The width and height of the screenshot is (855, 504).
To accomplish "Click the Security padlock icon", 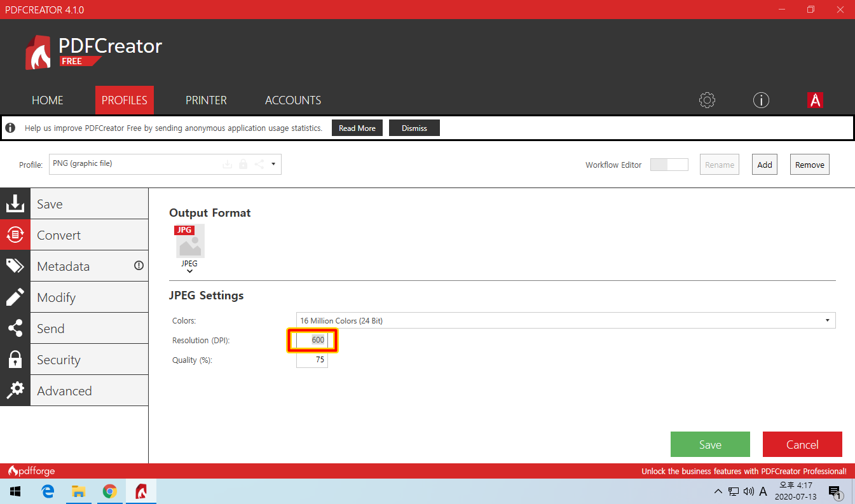I will coord(15,359).
